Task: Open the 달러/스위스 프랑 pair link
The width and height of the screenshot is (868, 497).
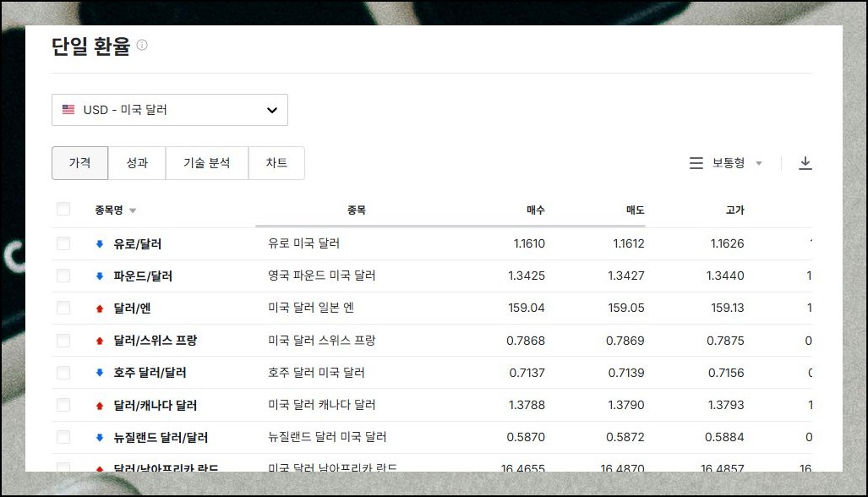Action: (x=155, y=341)
